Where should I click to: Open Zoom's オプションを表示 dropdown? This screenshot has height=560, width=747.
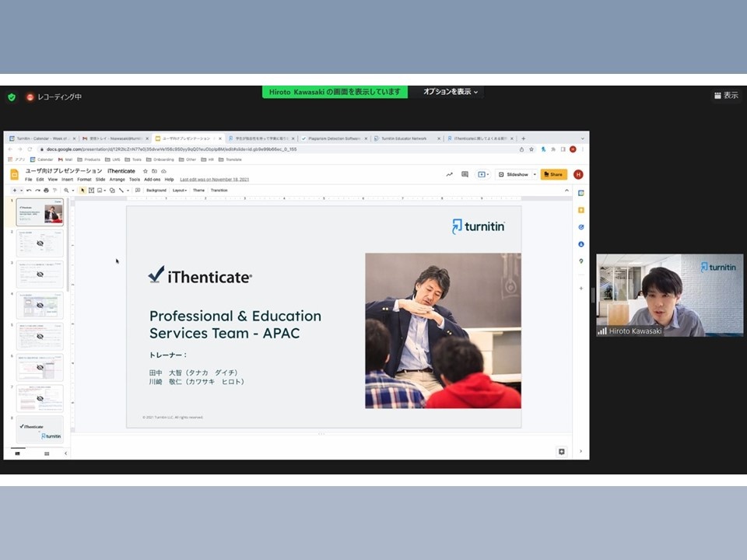(451, 92)
